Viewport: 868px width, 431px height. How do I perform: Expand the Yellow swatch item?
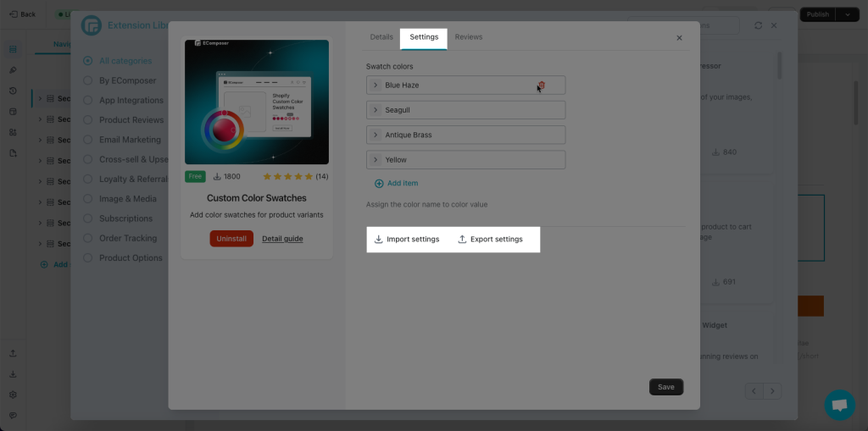click(376, 160)
